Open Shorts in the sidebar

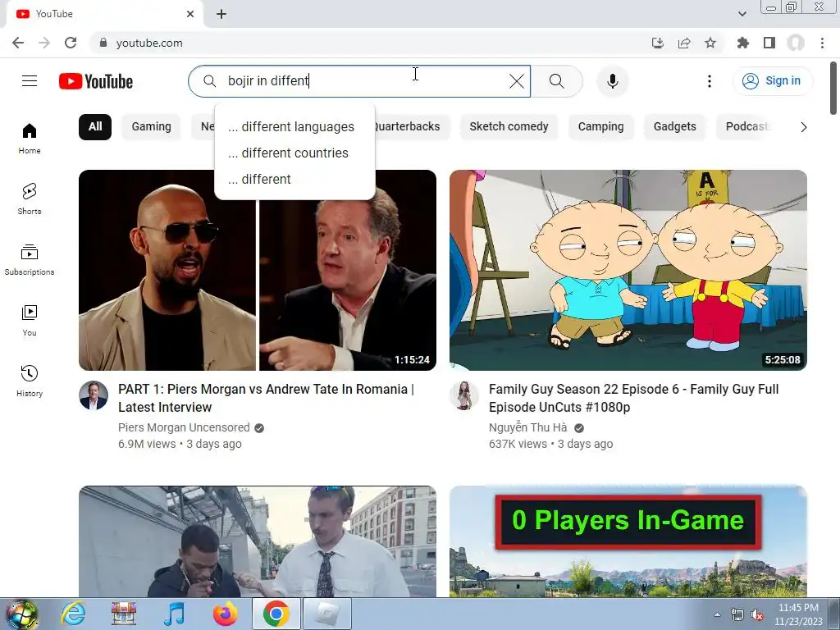coord(30,199)
